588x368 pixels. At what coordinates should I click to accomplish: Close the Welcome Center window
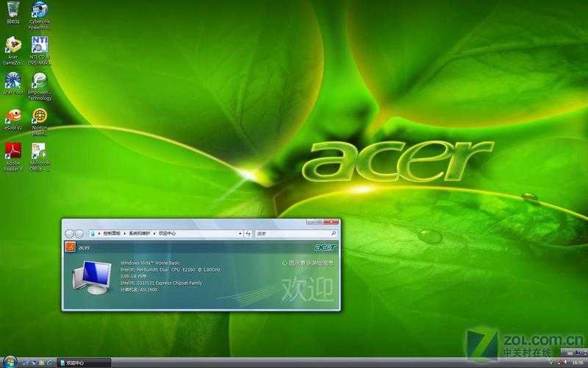[x=331, y=222]
